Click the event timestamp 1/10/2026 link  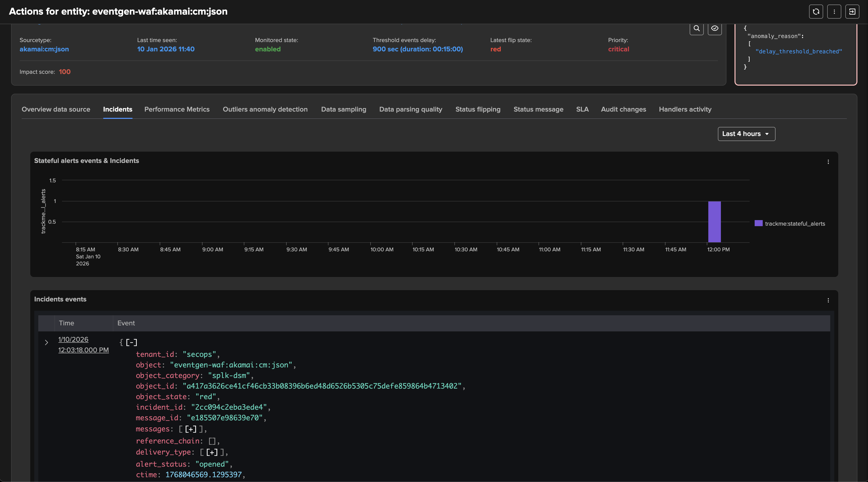tap(73, 339)
